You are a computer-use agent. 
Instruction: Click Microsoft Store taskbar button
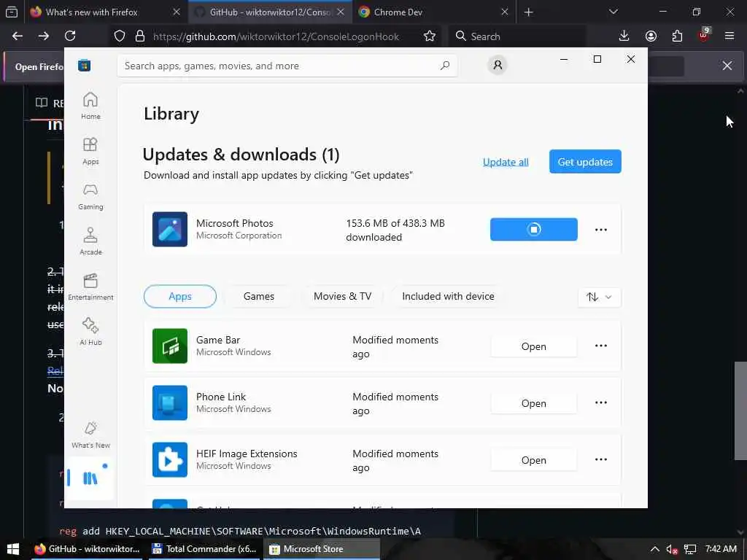click(322, 549)
